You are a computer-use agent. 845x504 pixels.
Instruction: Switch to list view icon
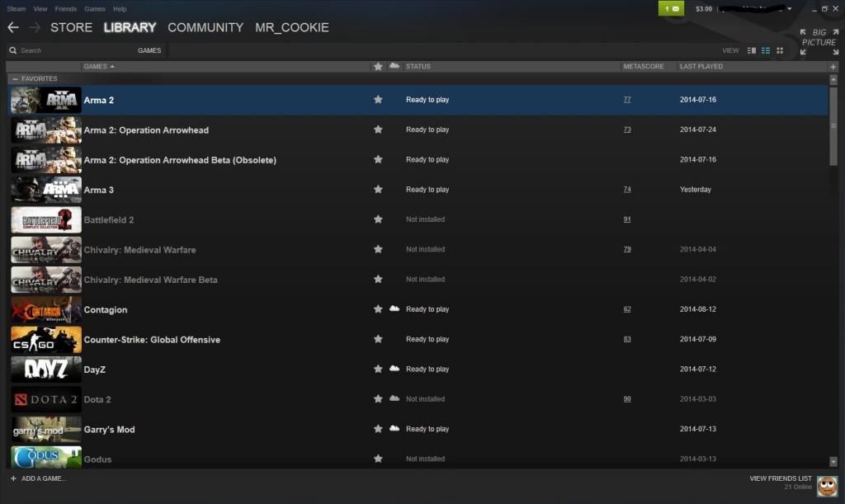click(766, 50)
